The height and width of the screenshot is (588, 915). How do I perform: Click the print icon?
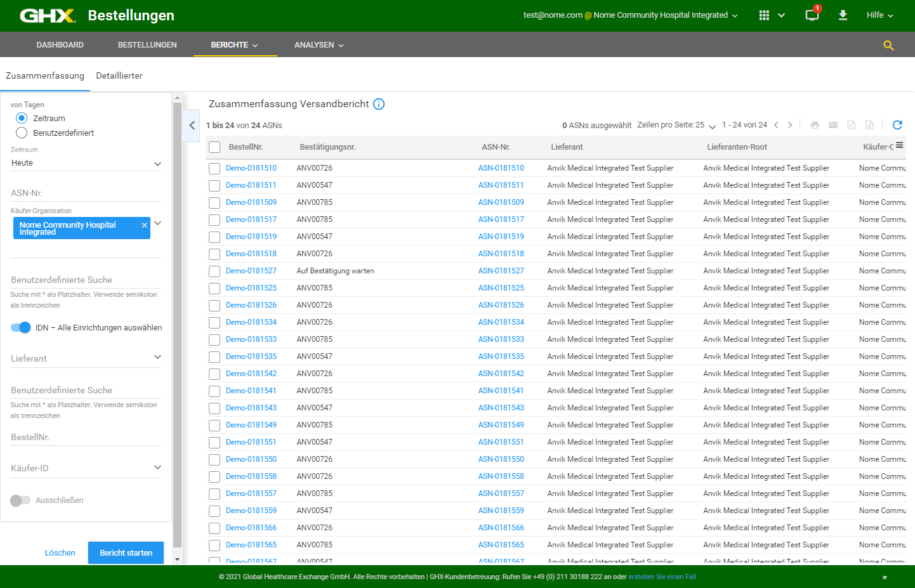click(815, 125)
